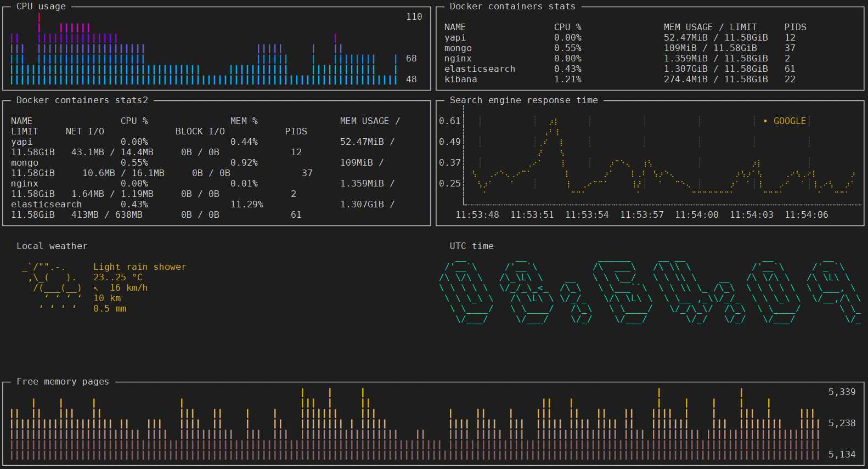This screenshot has width=868, height=469.
Task: Select the "Docker containers stats2" panel title
Action: (x=82, y=100)
